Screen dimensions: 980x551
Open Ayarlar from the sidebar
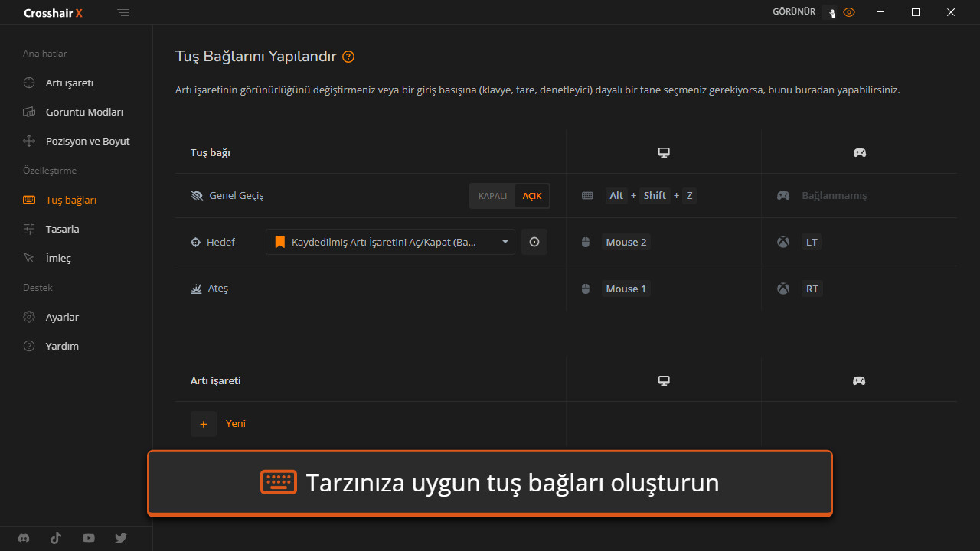[62, 317]
